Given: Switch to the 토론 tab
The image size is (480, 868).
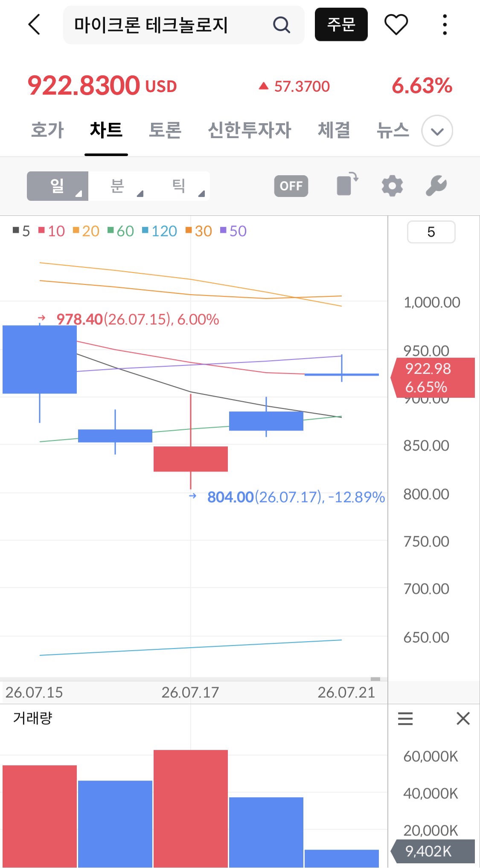Looking at the screenshot, I should [165, 130].
